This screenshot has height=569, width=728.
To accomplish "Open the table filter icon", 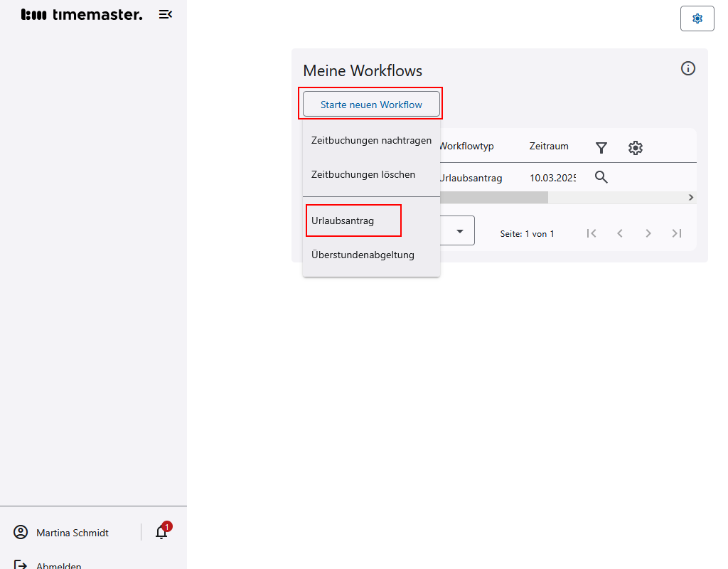I will coord(601,147).
